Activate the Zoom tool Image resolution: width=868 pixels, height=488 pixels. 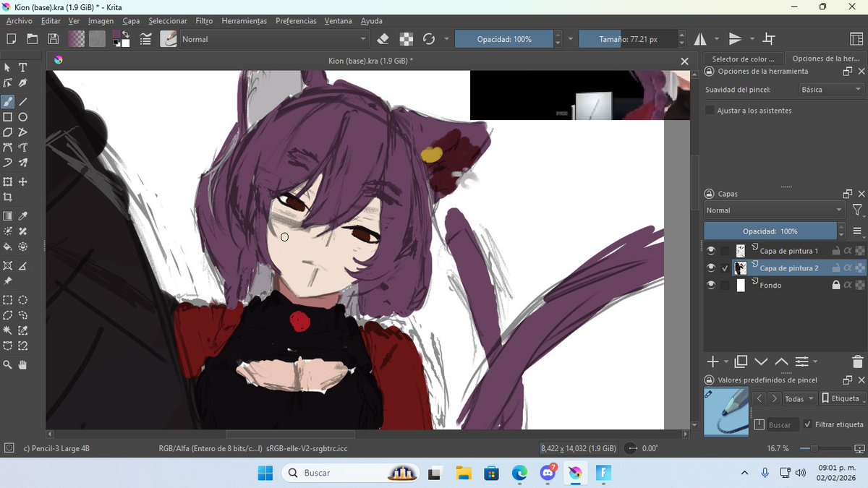tap(8, 364)
